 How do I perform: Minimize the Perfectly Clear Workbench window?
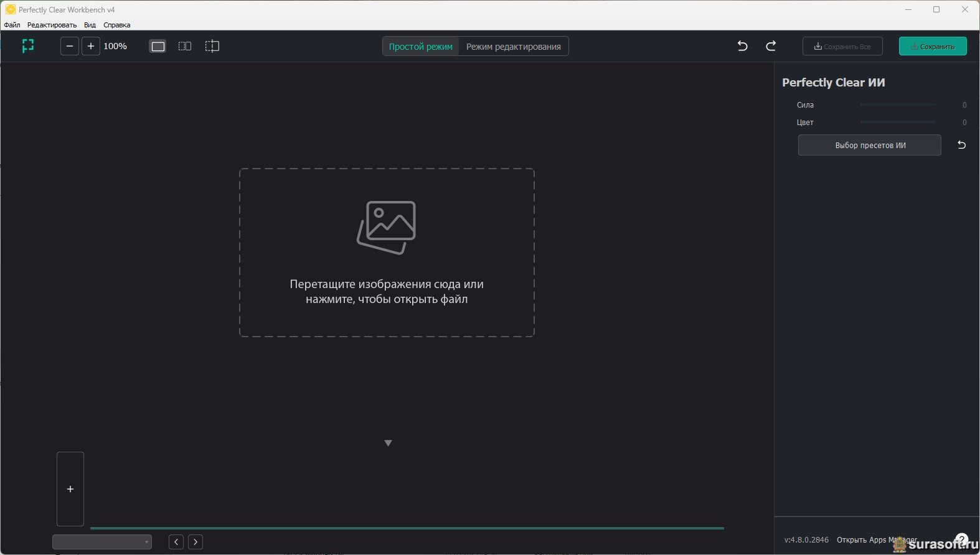[908, 9]
